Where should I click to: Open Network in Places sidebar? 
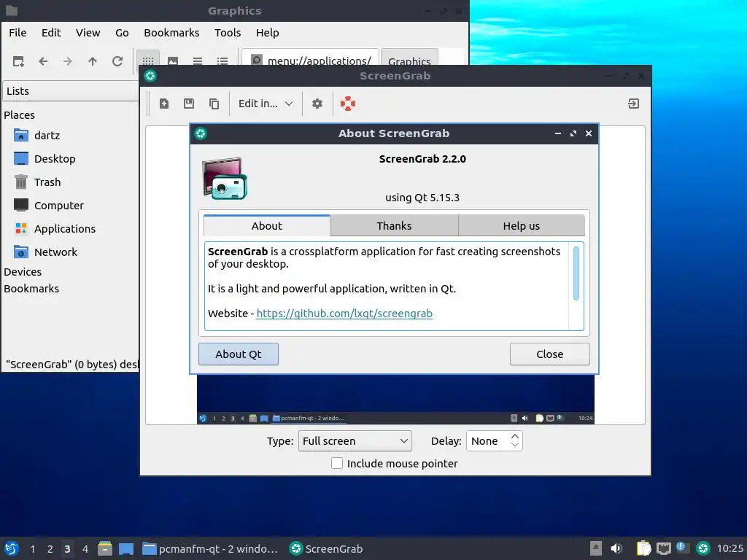(x=46, y=252)
